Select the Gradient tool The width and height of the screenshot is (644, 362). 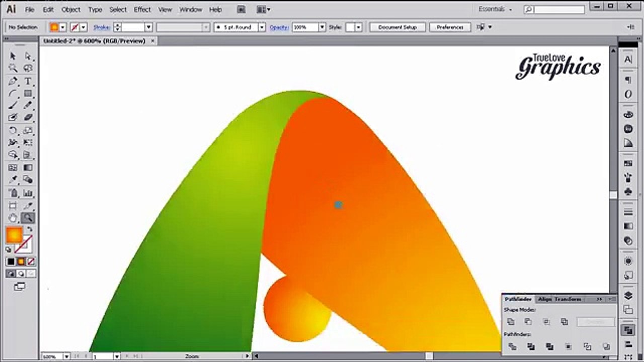tap(28, 167)
